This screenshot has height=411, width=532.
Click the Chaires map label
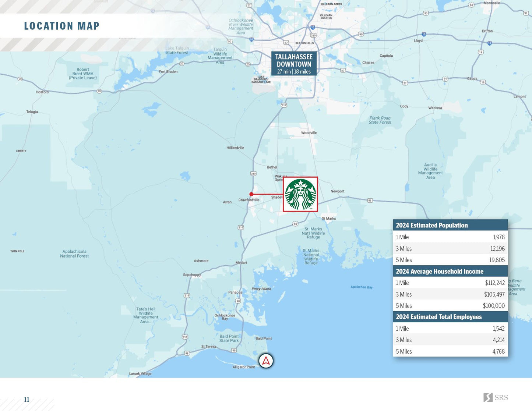pos(368,63)
